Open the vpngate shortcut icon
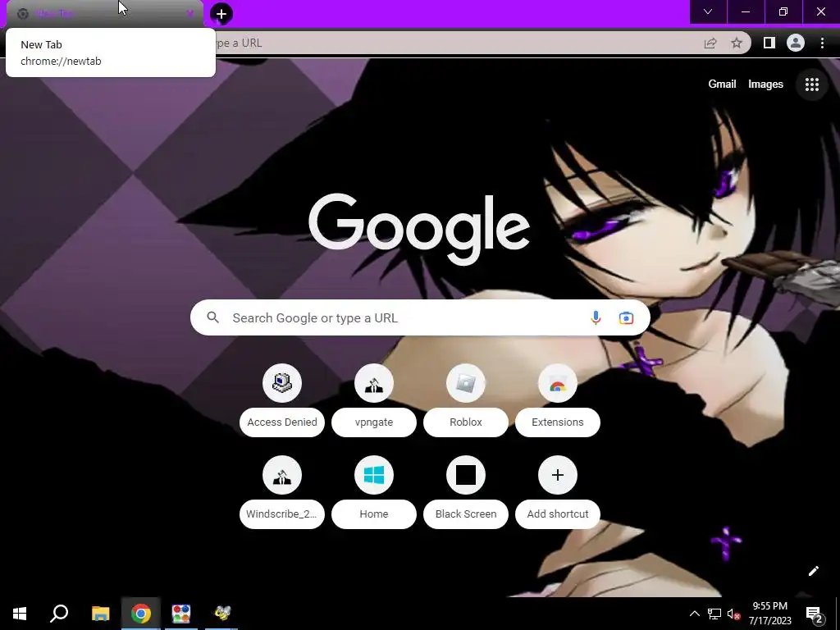This screenshot has height=630, width=840. tap(374, 383)
